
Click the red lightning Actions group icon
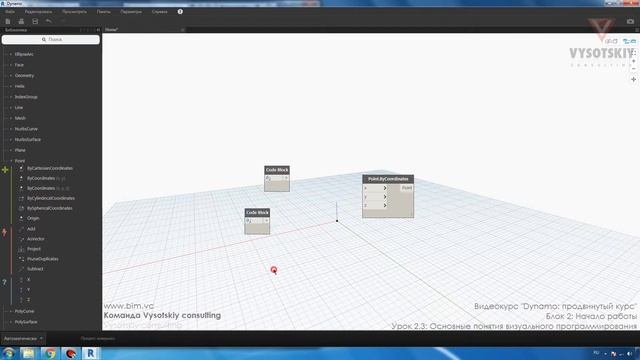coord(4,232)
